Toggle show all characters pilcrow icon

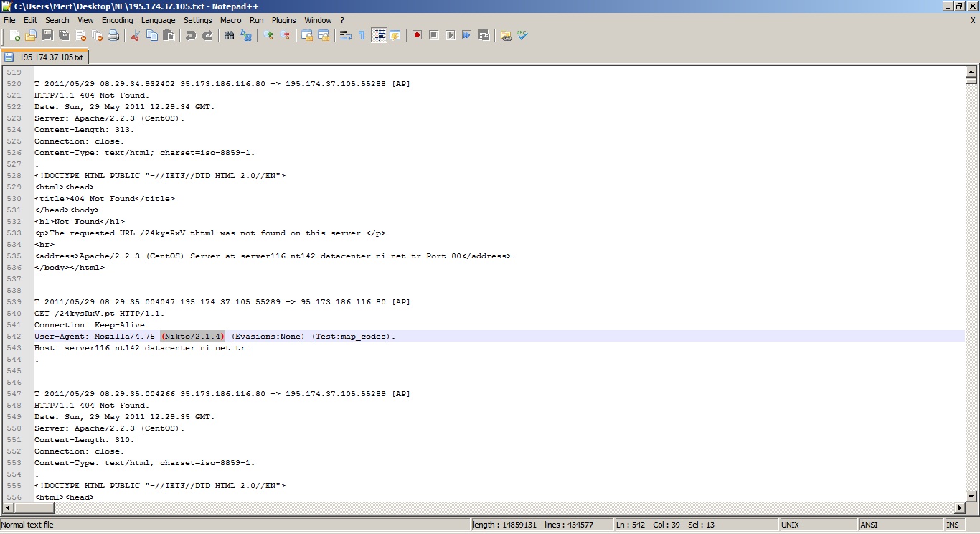[x=362, y=35]
